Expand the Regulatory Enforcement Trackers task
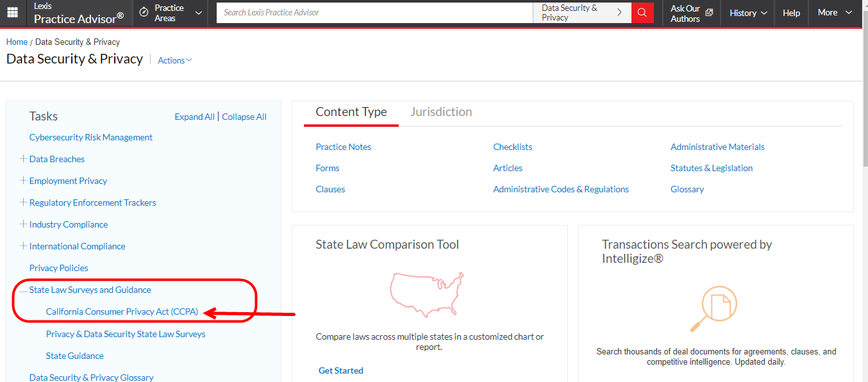Viewport: 868px width, 382px height. coord(23,203)
